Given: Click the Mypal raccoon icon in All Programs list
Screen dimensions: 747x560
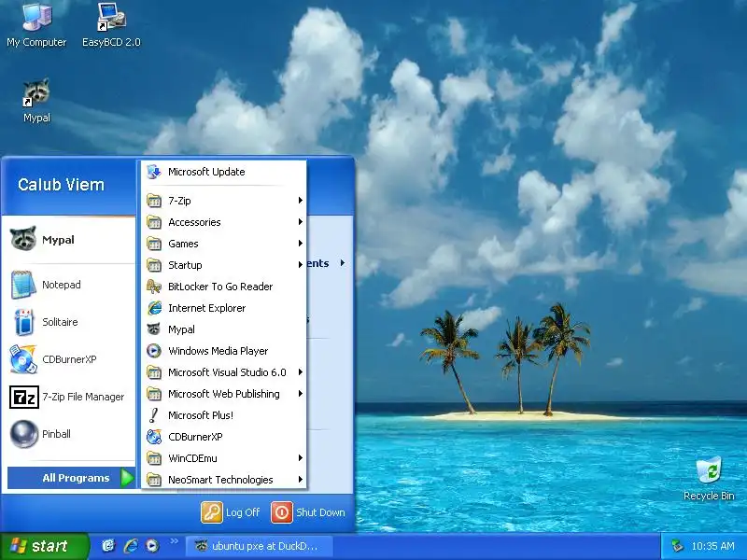Looking at the screenshot, I should point(153,329).
